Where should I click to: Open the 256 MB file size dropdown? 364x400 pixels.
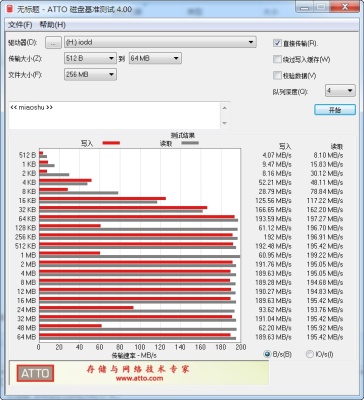[x=90, y=74]
